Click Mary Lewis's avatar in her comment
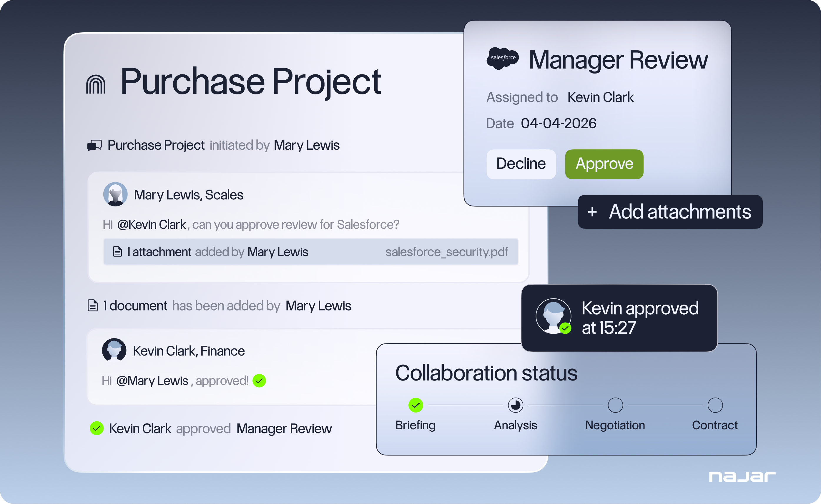Viewport: 821px width, 504px height. [115, 194]
